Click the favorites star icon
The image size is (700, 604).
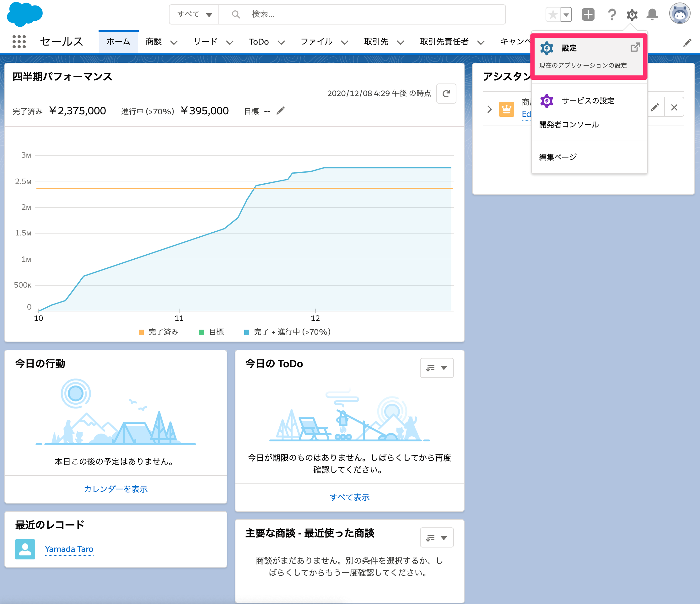553,14
